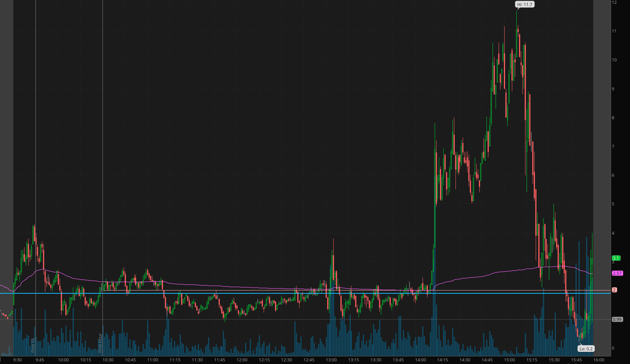630x364 pixels.
Task: Click the 9:30 time axis label
Action: (x=17, y=360)
